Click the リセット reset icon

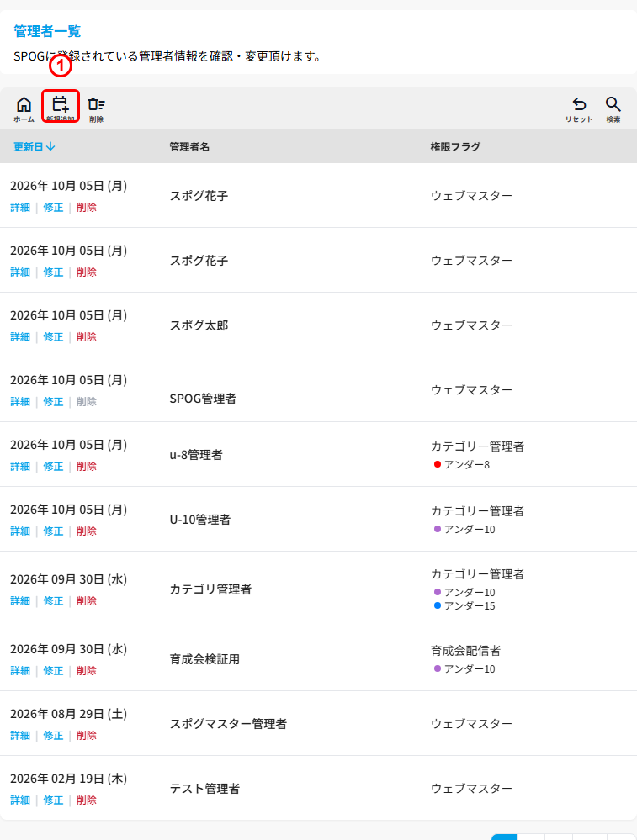pyautogui.click(x=579, y=108)
